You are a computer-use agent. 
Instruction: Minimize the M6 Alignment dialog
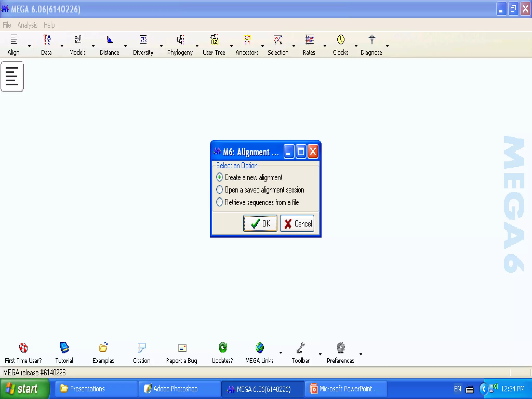click(x=289, y=151)
